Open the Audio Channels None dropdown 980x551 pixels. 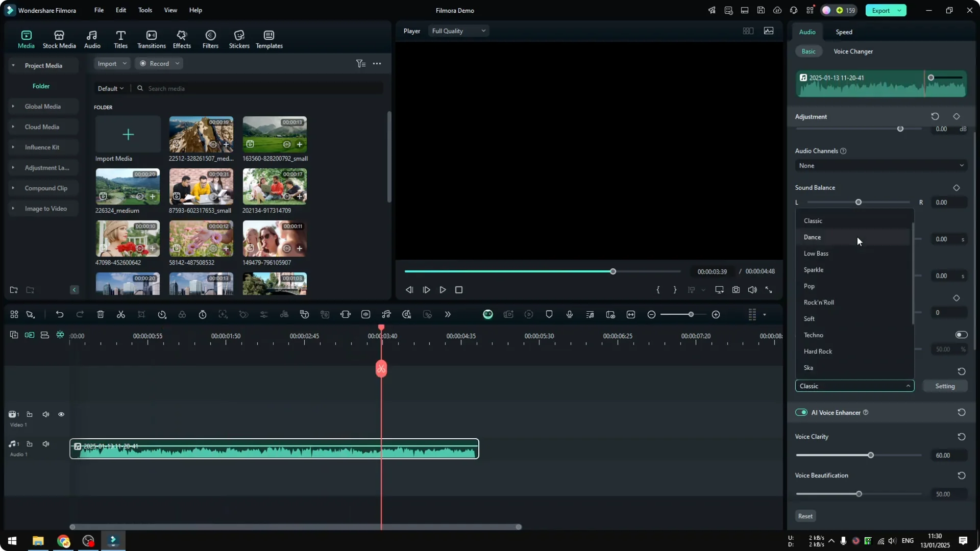881,166
